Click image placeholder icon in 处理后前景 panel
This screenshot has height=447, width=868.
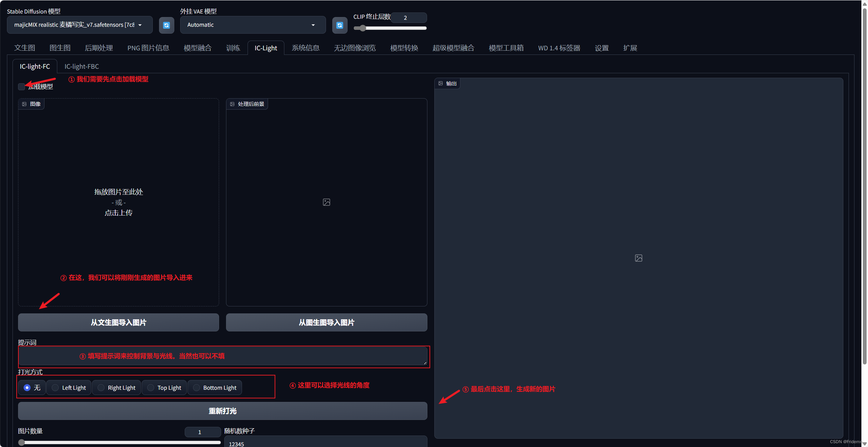(x=326, y=202)
